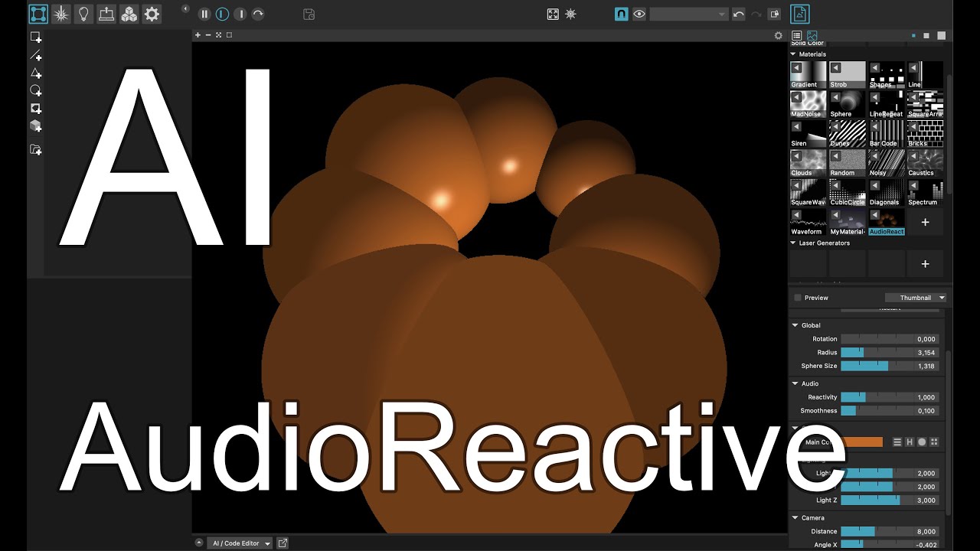Screen dimensions: 980x551
Task: Enter fullscreen output mode
Action: [x=553, y=14]
